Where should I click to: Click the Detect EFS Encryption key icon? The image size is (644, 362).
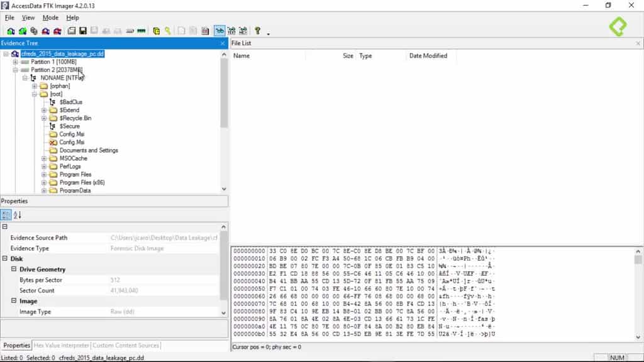[167, 31]
